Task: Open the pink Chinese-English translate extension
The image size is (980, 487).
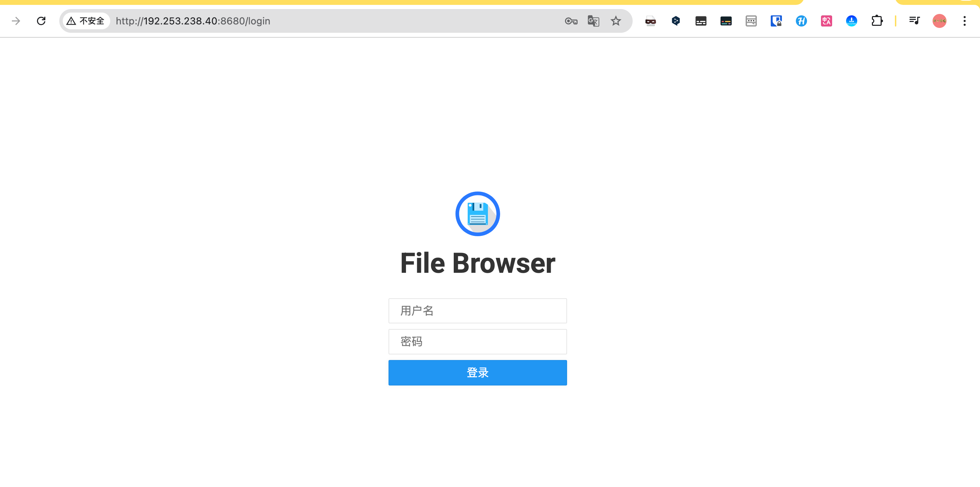Action: [826, 21]
